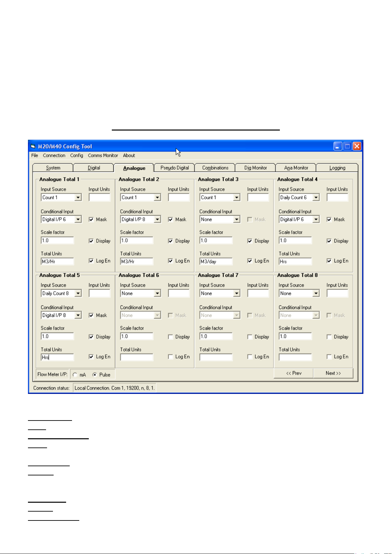392x554 pixels.
Task: Open the Connection menu
Action: point(54,156)
